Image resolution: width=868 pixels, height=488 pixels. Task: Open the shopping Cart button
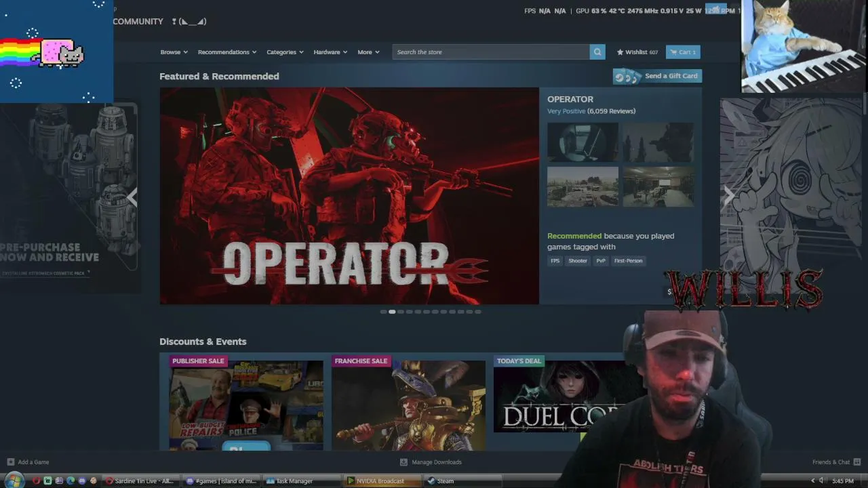coord(683,52)
